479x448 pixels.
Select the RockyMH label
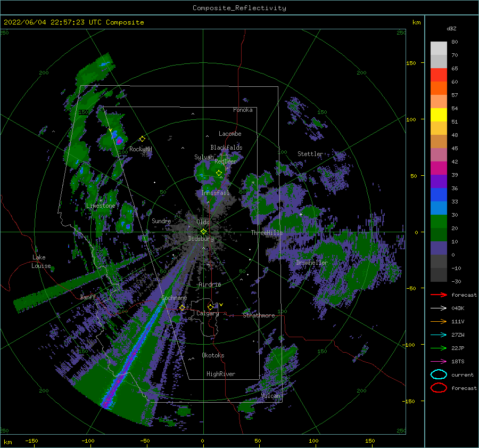(141, 149)
